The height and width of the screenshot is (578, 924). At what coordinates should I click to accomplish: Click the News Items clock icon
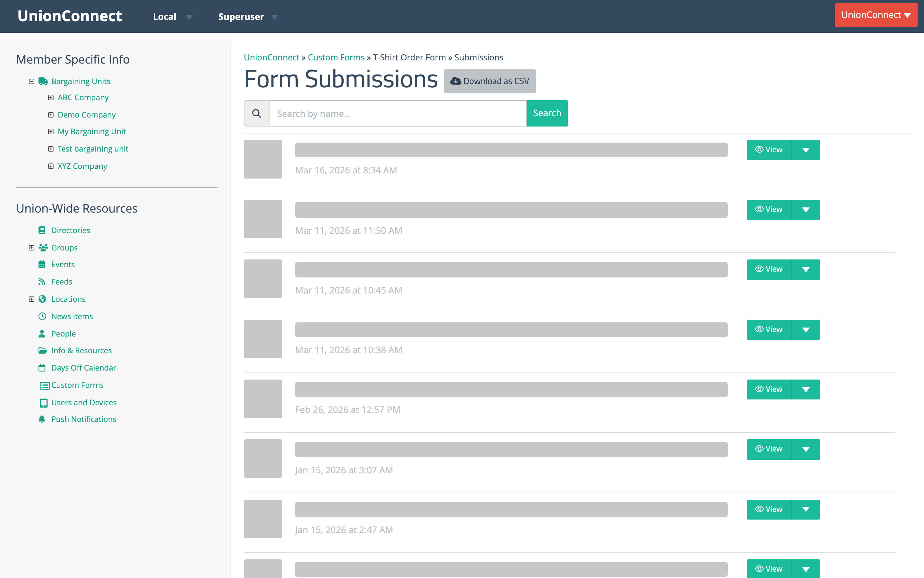(x=42, y=316)
